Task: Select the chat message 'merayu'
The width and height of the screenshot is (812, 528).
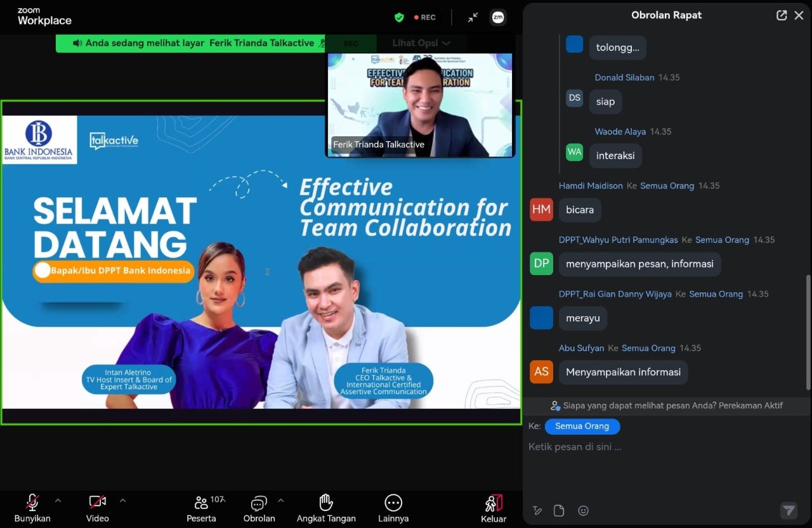Action: coord(583,318)
